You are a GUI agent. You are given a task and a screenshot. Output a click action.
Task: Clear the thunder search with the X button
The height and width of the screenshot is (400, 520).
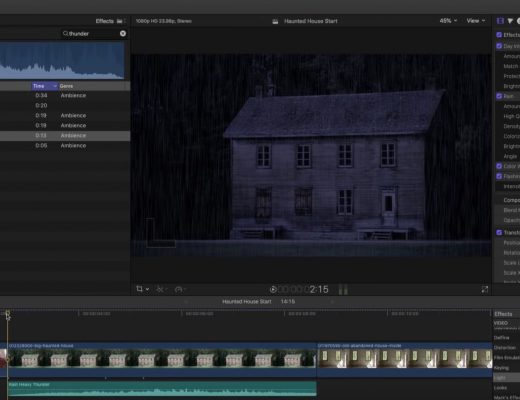[x=123, y=33]
